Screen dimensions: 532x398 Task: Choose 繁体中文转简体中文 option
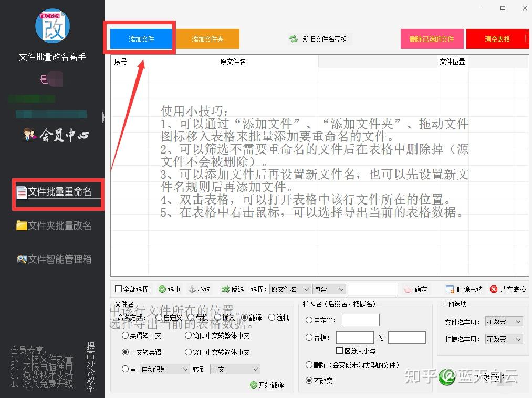188,352
